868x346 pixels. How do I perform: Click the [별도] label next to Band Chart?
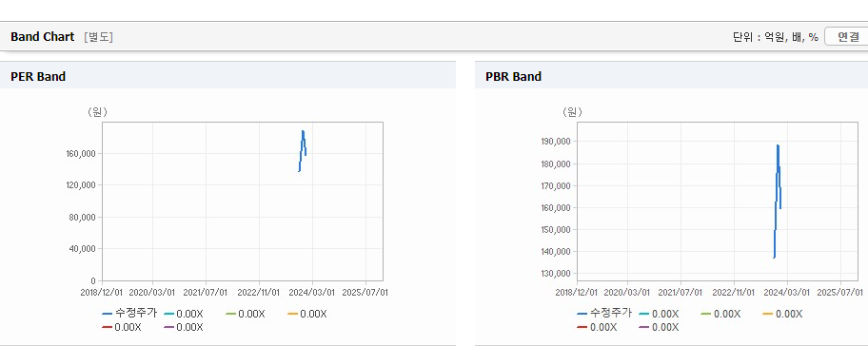tap(99, 37)
